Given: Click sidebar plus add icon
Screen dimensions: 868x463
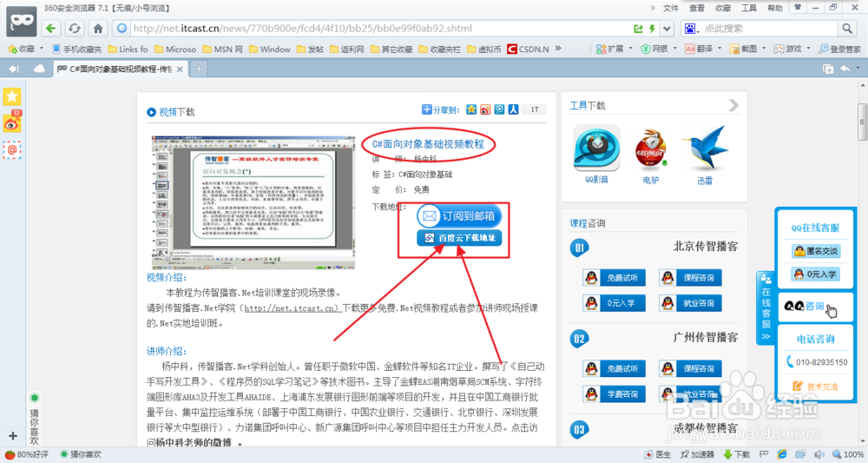Looking at the screenshot, I should coord(13,436).
